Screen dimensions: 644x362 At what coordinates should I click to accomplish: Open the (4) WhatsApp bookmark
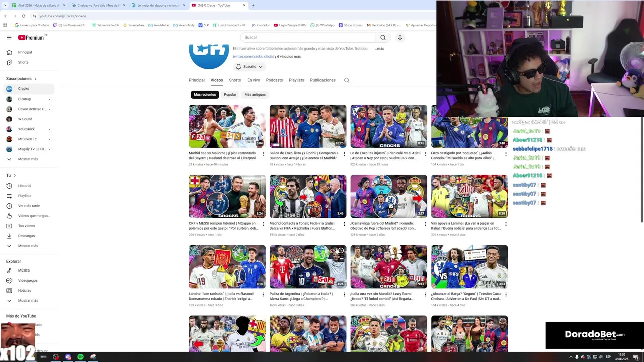(x=323, y=25)
